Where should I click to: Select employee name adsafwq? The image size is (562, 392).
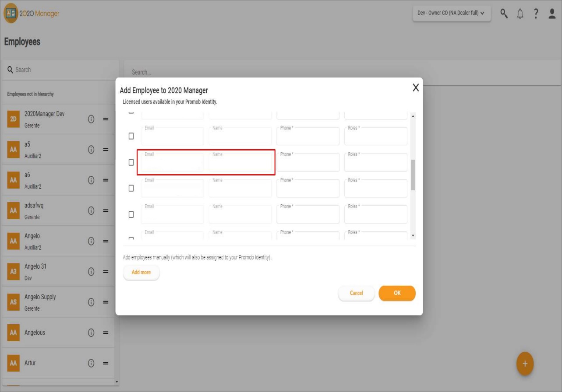point(34,206)
